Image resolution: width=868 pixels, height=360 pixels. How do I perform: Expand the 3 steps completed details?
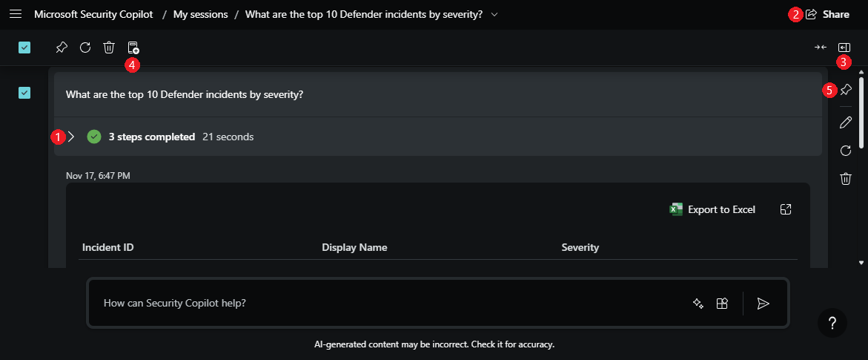coord(71,137)
